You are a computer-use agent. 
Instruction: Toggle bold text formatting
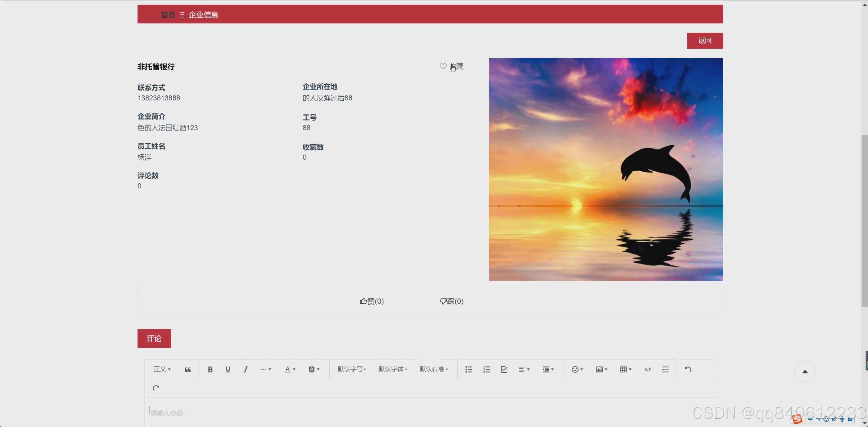(x=210, y=369)
